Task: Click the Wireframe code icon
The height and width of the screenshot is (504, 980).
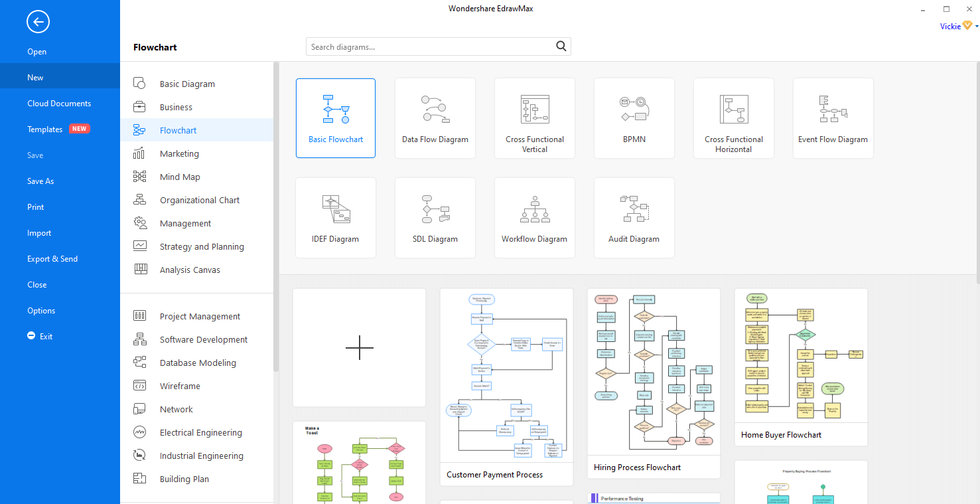Action: coord(139,386)
